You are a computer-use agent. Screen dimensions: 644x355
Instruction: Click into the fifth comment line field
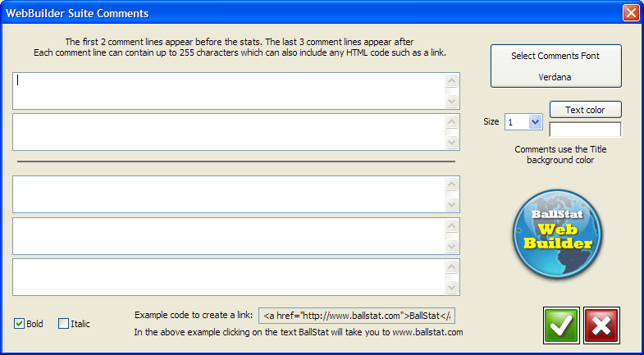pyautogui.click(x=236, y=277)
